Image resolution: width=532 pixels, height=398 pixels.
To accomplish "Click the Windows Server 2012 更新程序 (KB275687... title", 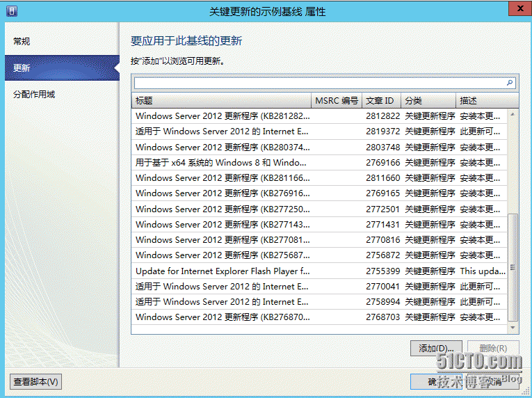I will tap(223, 255).
